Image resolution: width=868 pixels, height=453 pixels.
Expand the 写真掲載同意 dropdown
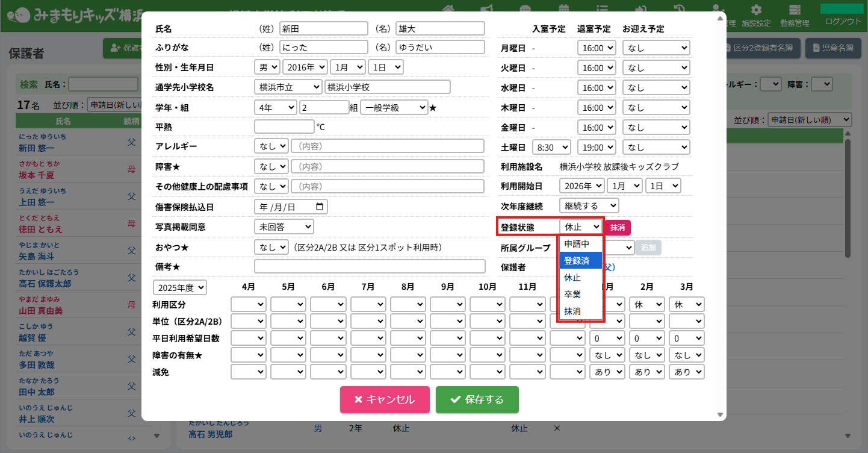point(284,226)
